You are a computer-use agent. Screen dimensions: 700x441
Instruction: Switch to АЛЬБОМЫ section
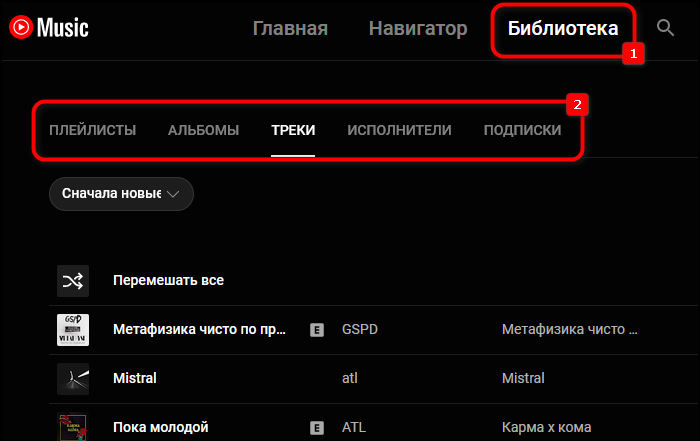click(204, 130)
